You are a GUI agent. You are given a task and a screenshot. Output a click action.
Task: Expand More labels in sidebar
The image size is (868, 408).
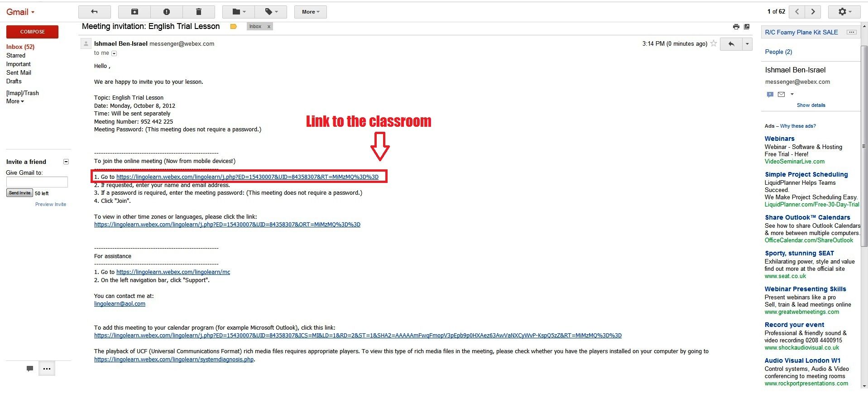coord(15,101)
